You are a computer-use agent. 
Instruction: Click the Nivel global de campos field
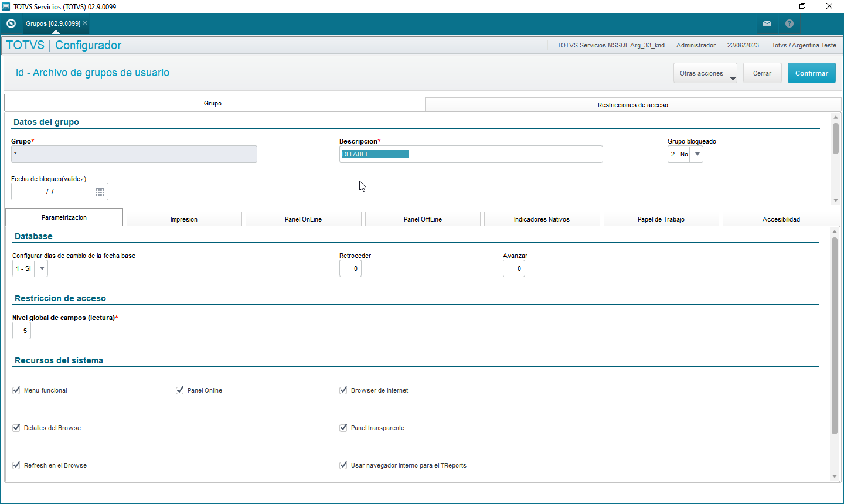[x=22, y=331]
